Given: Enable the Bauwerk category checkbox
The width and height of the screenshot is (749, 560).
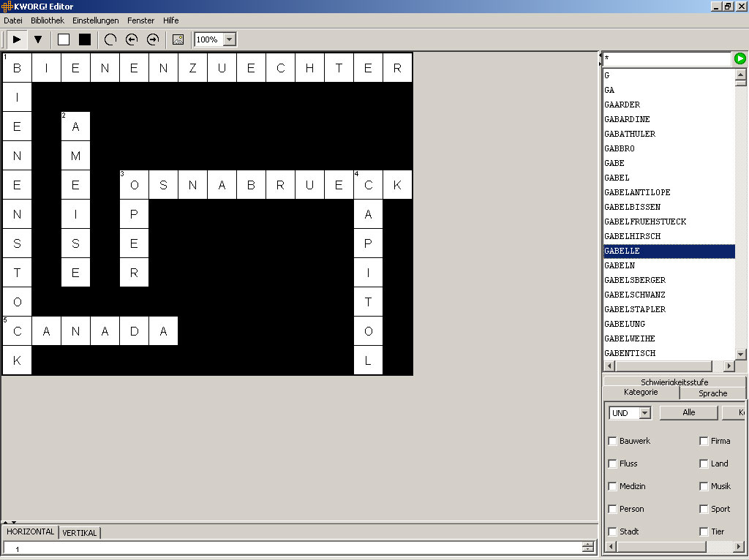Looking at the screenshot, I should 613,441.
